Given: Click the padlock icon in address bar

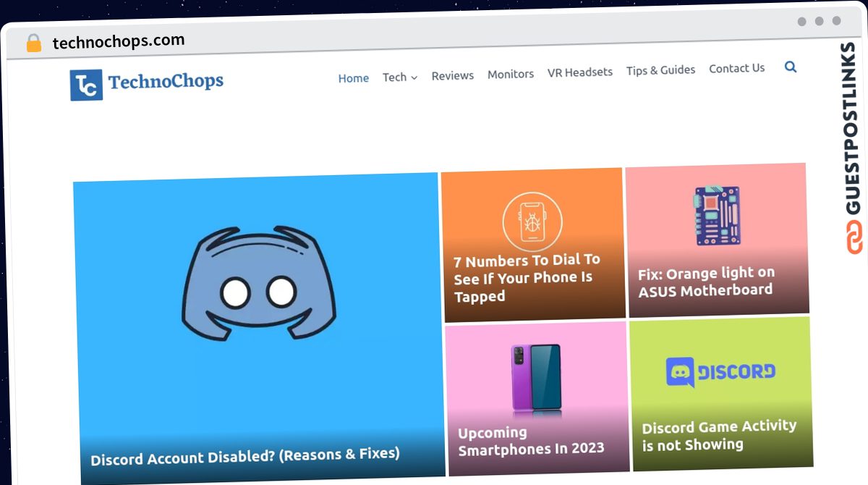Looking at the screenshot, I should click(33, 43).
